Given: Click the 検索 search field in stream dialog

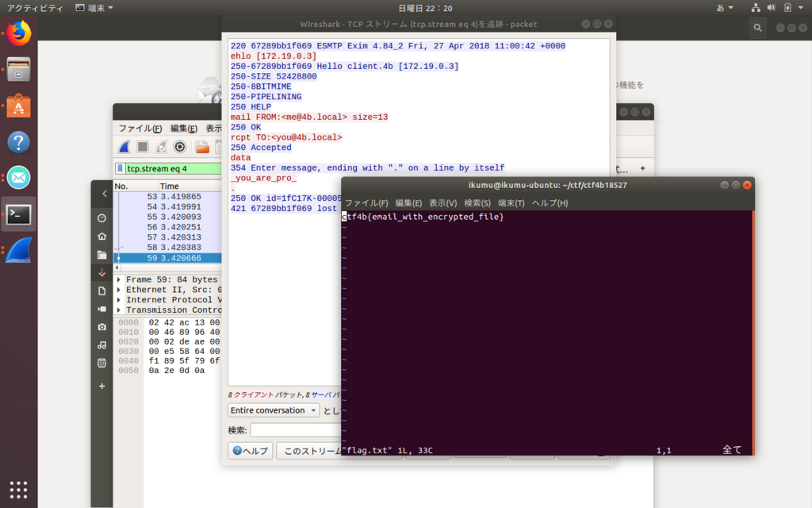Looking at the screenshot, I should click(297, 429).
